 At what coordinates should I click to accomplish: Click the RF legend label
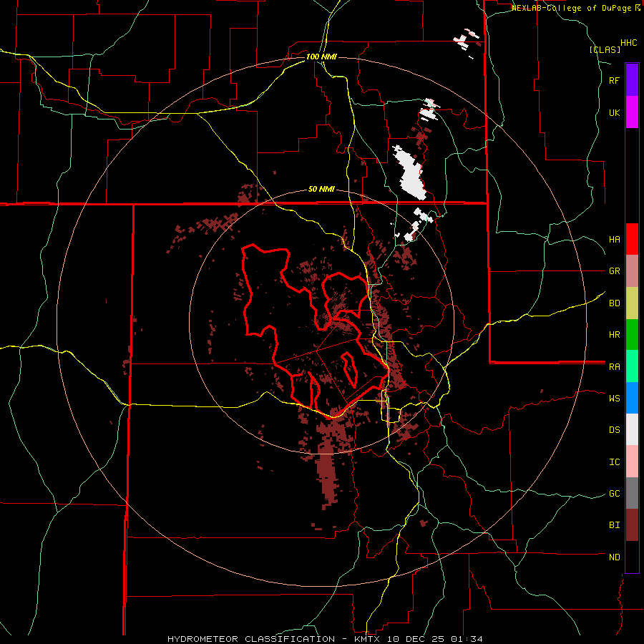(614, 80)
